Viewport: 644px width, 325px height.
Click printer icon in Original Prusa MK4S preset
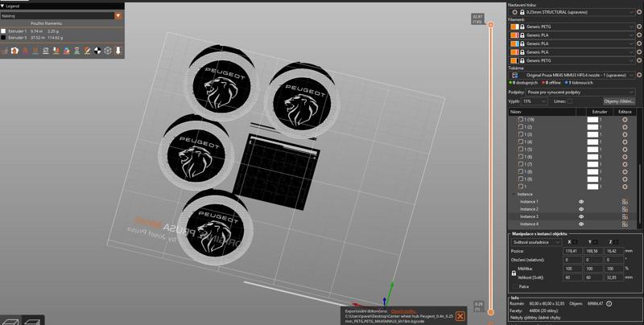tap(514, 75)
